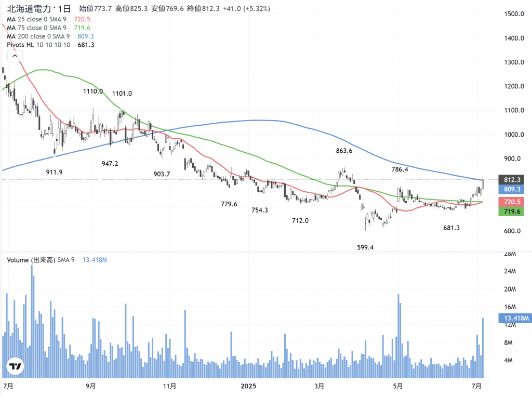
Task: Click the 947.2 pivot low label
Action: [110, 164]
